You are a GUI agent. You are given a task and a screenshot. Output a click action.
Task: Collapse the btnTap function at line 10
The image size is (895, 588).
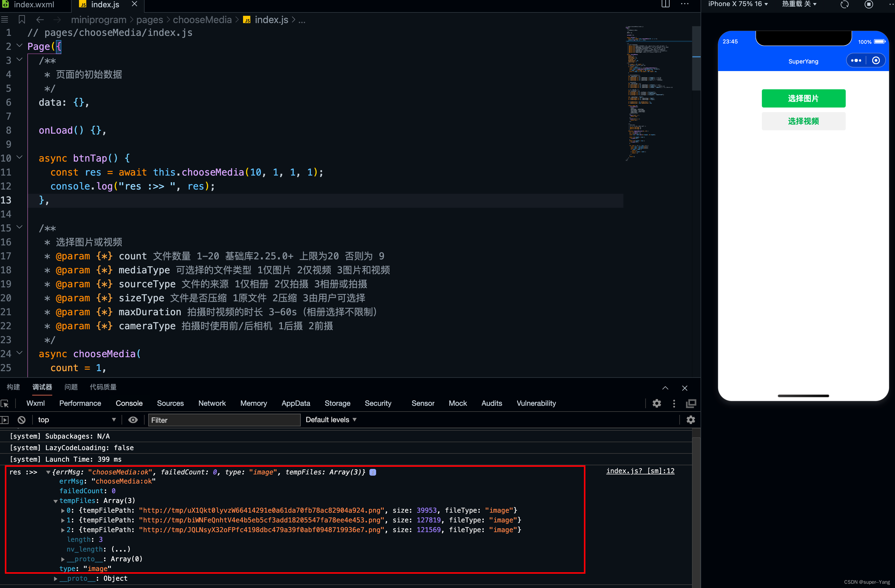[x=19, y=158]
